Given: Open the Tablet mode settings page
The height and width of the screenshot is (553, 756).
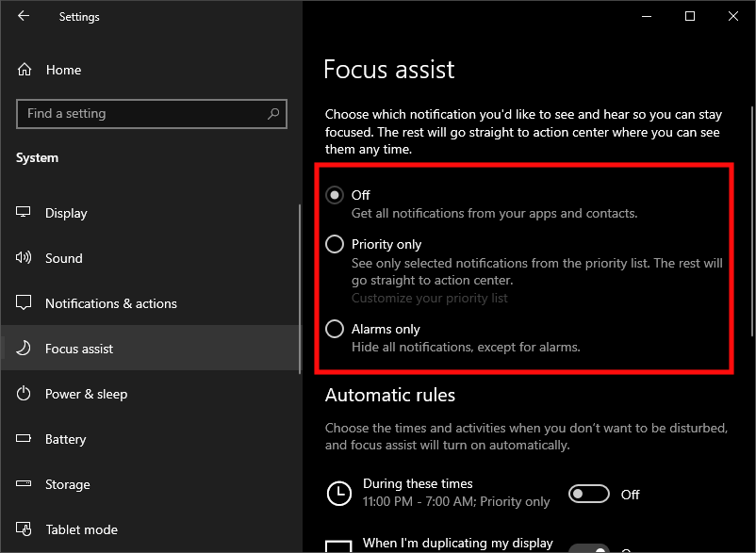Looking at the screenshot, I should (81, 529).
